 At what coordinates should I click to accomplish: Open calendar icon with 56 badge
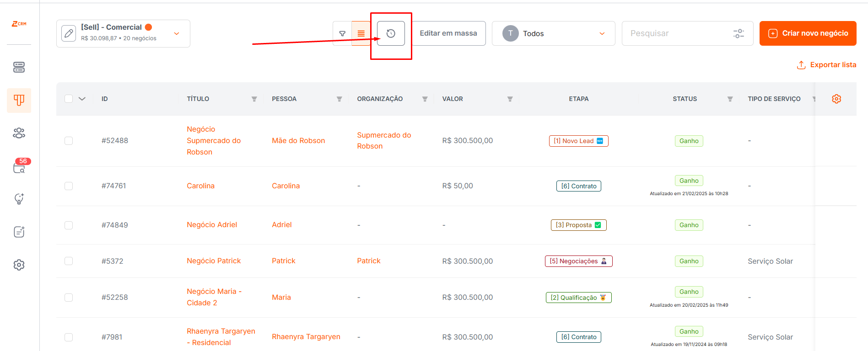click(x=19, y=167)
